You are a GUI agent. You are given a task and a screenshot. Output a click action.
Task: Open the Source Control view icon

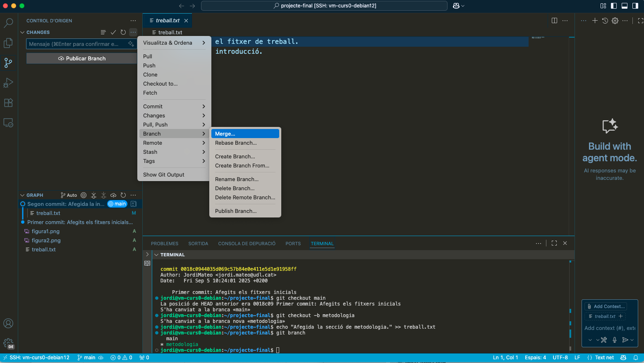coord(8,63)
